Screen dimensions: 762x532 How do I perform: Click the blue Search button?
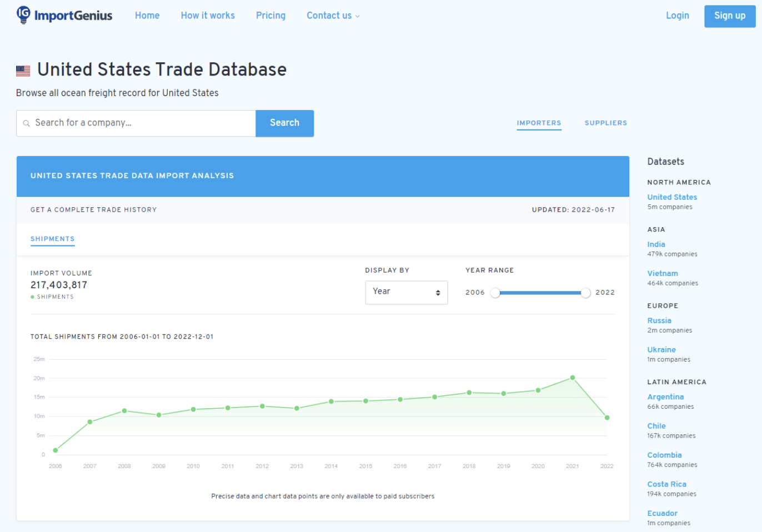[284, 123]
